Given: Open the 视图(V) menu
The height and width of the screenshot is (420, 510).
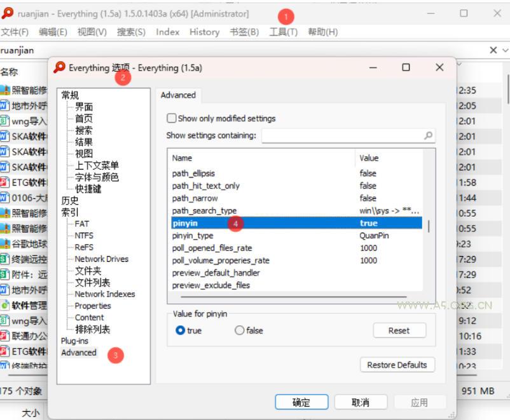Looking at the screenshot, I should pyautogui.click(x=92, y=32).
